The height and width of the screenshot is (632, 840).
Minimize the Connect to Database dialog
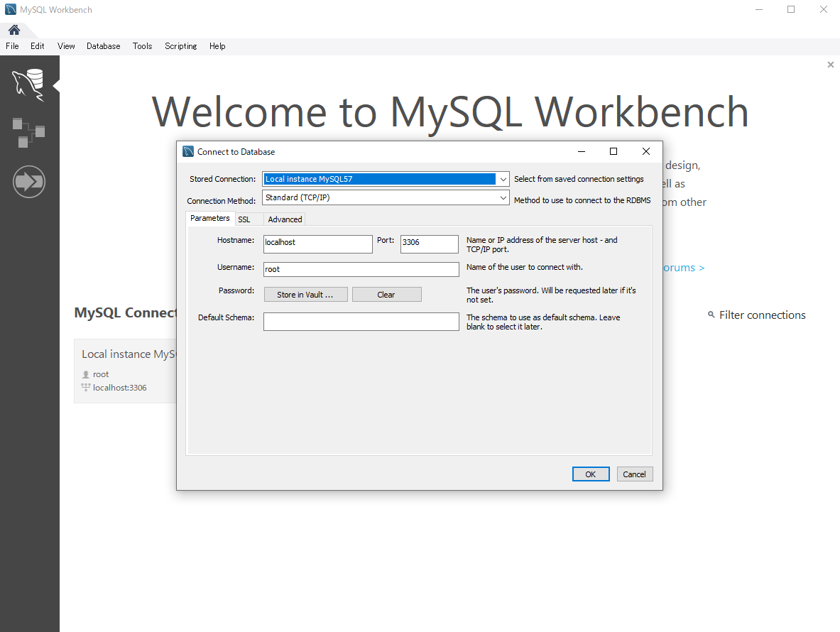click(582, 151)
